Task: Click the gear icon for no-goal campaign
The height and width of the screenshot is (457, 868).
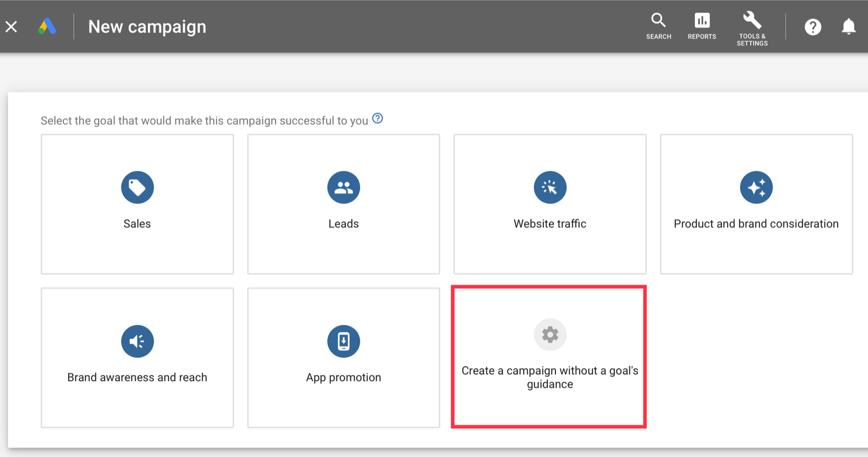Action: click(x=550, y=334)
